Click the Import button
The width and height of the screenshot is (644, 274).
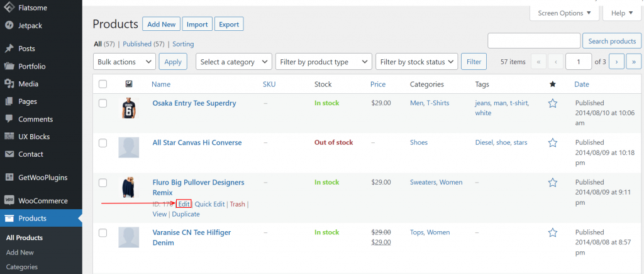pyautogui.click(x=197, y=25)
